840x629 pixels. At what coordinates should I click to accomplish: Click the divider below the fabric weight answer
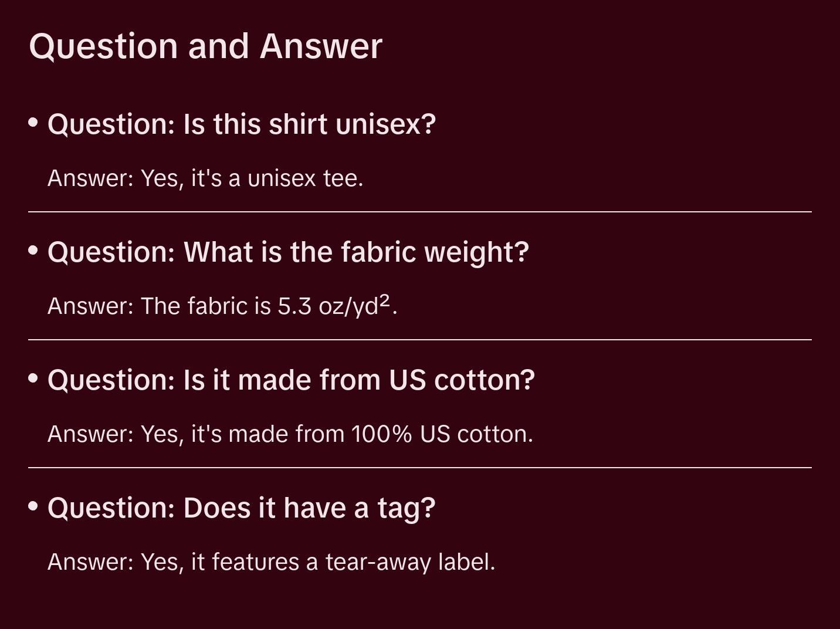[420, 340]
